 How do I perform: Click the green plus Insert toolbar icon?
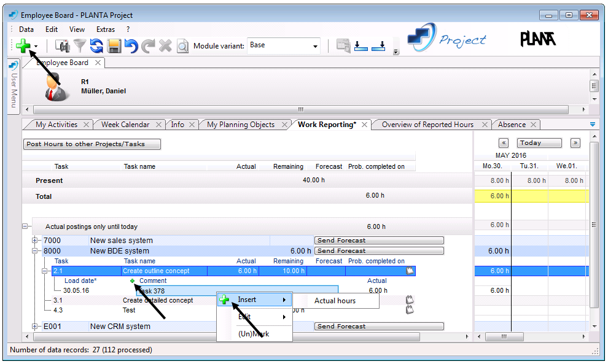click(x=23, y=46)
